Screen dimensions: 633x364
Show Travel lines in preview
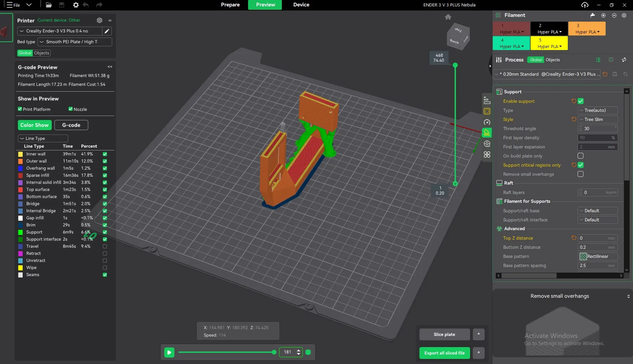point(105,246)
